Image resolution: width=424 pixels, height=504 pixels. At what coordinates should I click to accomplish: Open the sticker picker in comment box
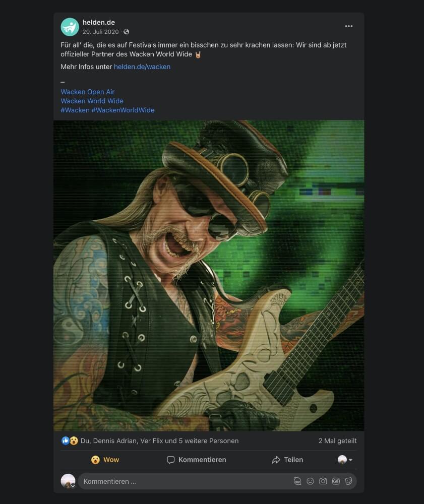(x=348, y=481)
